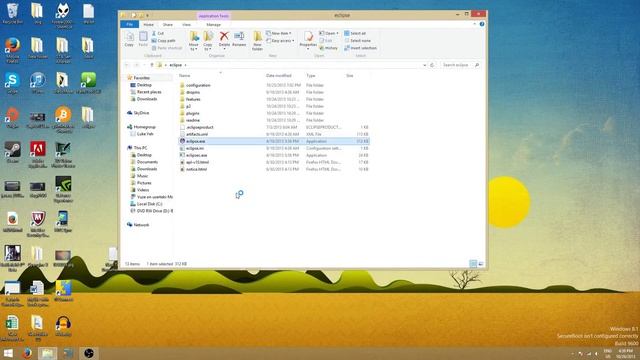This screenshot has height=360, width=640.
Task: Switch to large icons view in status bar
Action: click(481, 264)
